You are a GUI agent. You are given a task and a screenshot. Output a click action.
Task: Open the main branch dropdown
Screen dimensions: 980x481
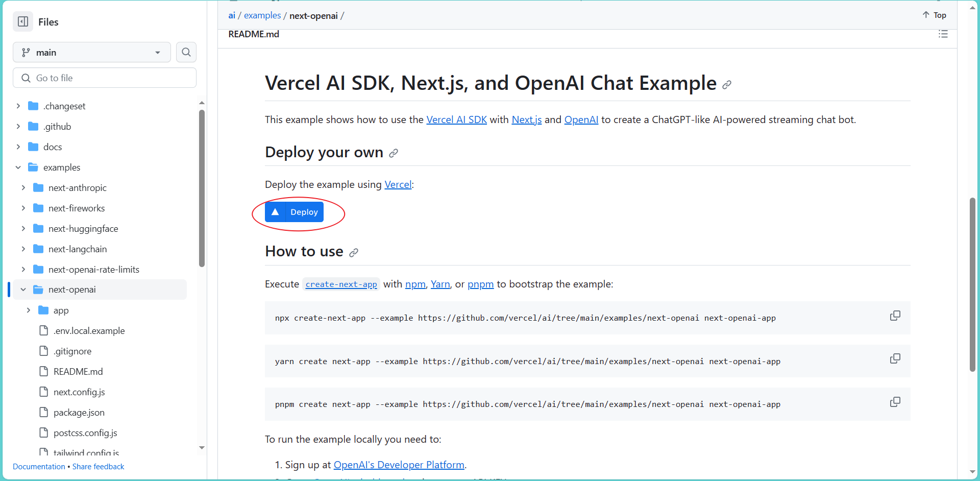pos(92,52)
